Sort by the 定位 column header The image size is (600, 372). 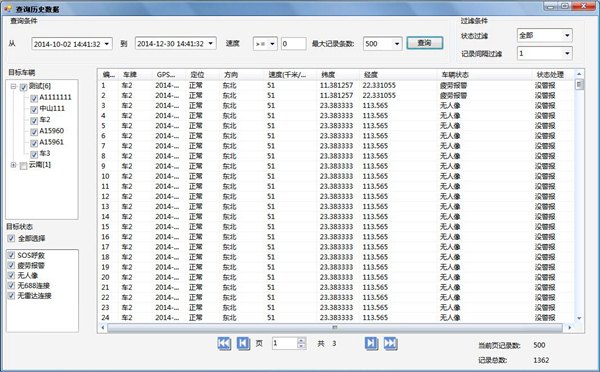point(203,75)
